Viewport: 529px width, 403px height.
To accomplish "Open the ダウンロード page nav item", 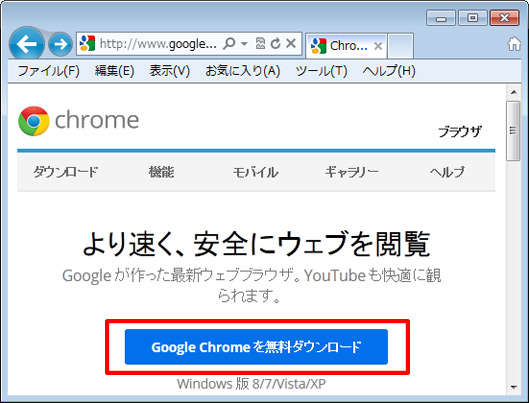I will click(x=65, y=172).
